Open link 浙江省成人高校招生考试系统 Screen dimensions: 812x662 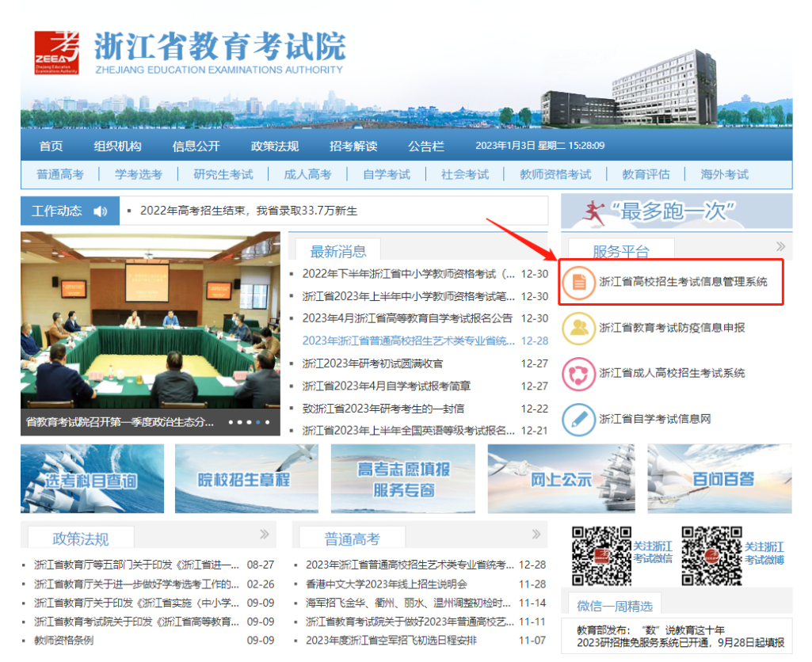673,373
